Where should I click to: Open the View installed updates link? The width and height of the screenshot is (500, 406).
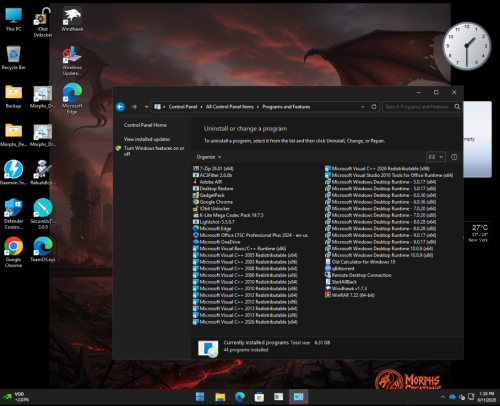pos(147,139)
